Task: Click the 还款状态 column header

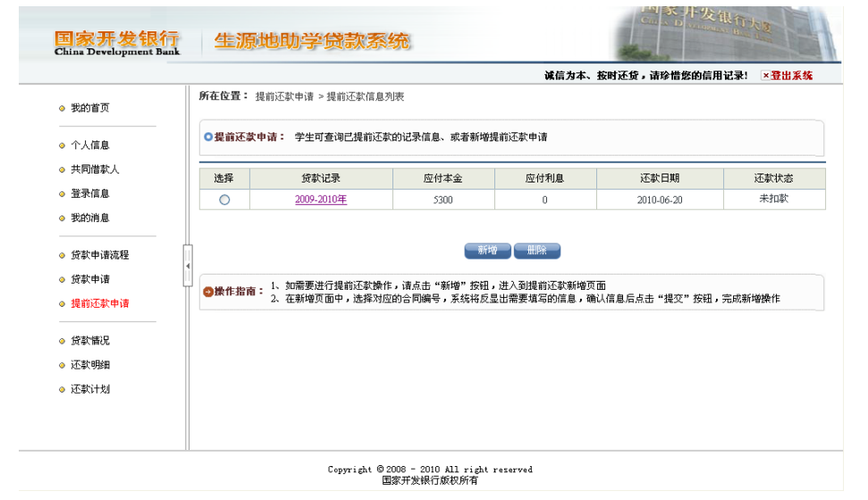Action: pos(774,178)
